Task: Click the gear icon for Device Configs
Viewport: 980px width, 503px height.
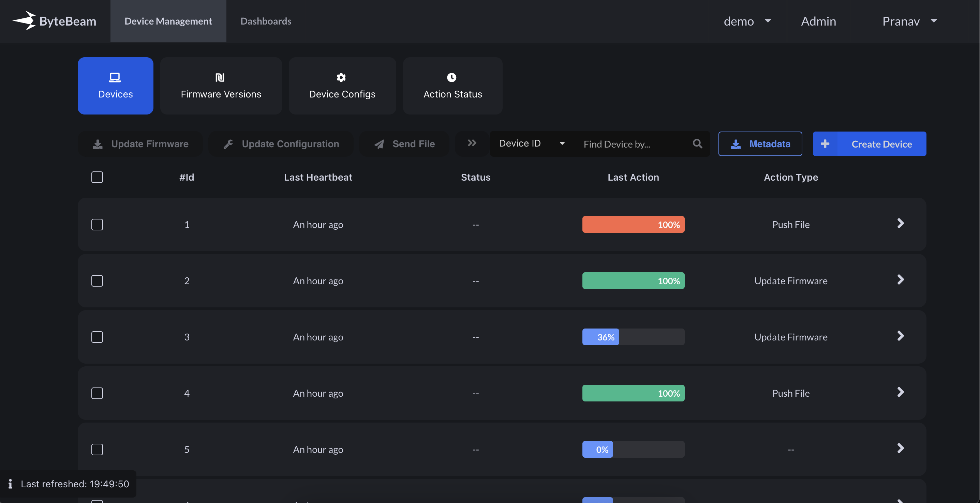Action: 341,78
